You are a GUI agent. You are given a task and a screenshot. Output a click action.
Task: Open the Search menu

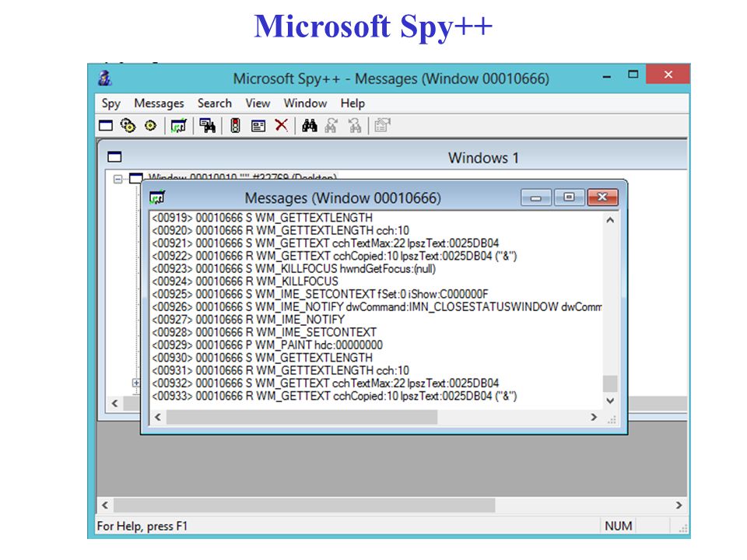[215, 103]
